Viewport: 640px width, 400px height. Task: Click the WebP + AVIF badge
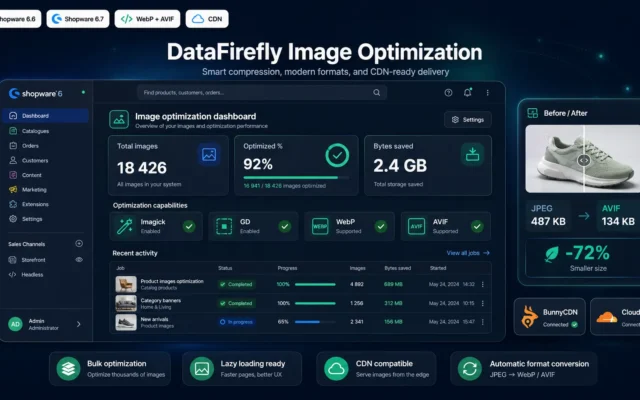147,19
